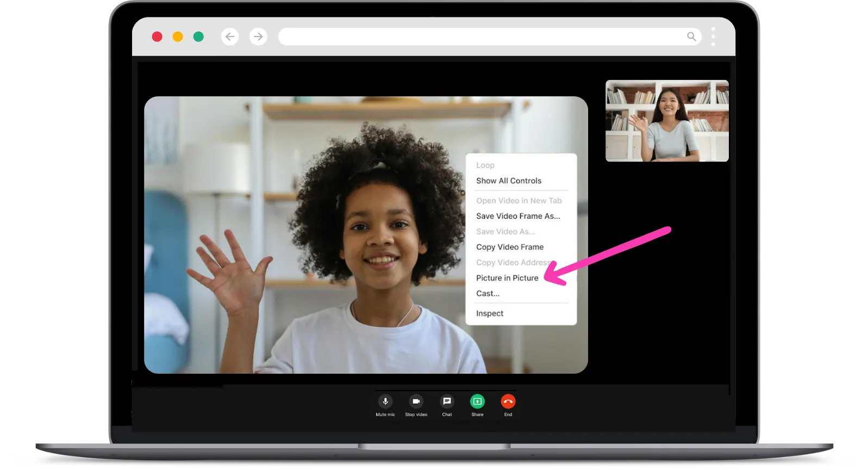868x470 pixels.
Task: Go back with the browser back arrow
Action: (x=230, y=36)
